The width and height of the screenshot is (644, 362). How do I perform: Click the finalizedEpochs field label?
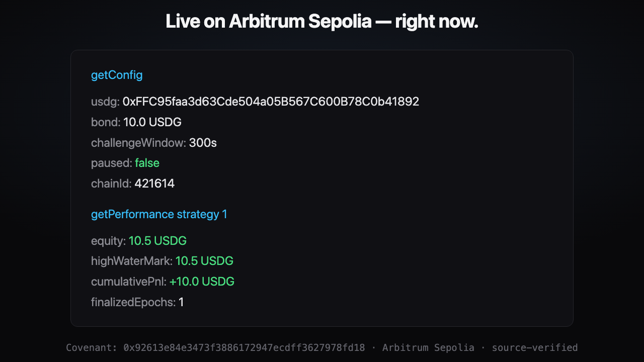click(133, 302)
